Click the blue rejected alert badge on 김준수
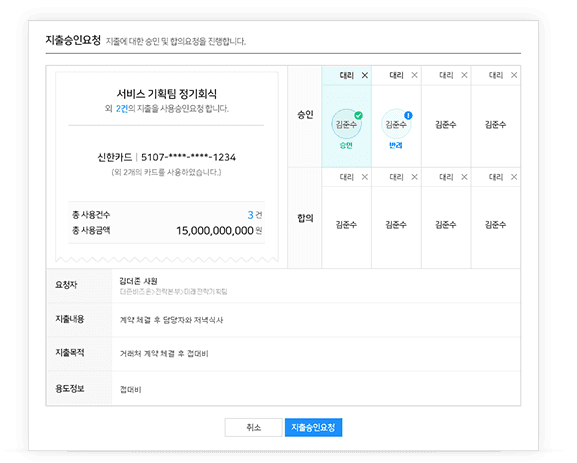The width and height of the screenshot is (577, 463). point(408,115)
